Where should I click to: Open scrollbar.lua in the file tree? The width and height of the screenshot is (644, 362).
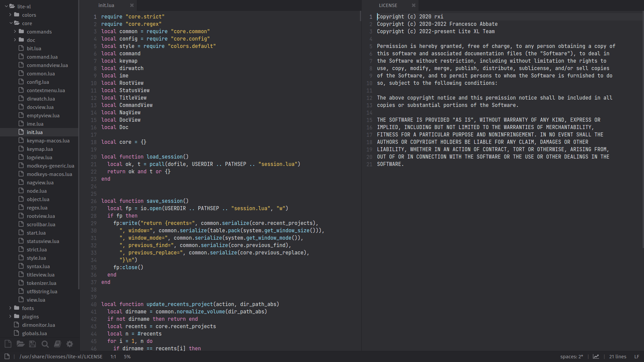tap(39, 224)
